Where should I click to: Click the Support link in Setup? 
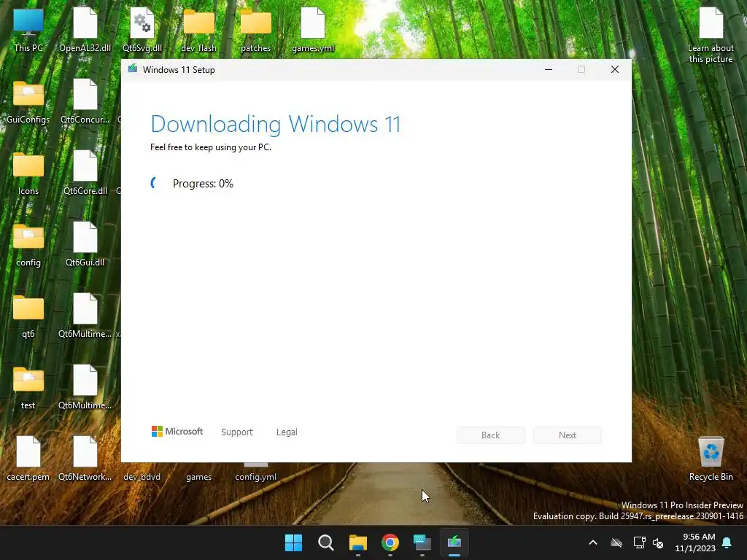tap(237, 432)
